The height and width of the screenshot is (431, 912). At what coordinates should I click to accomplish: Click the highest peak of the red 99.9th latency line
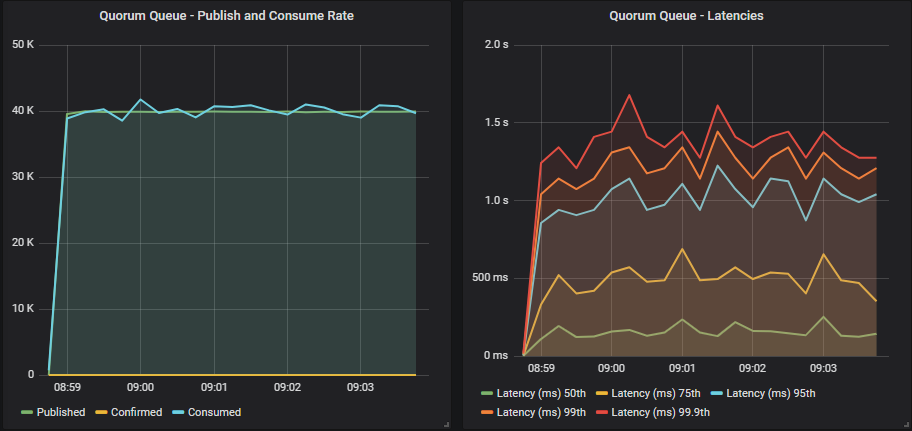click(629, 95)
